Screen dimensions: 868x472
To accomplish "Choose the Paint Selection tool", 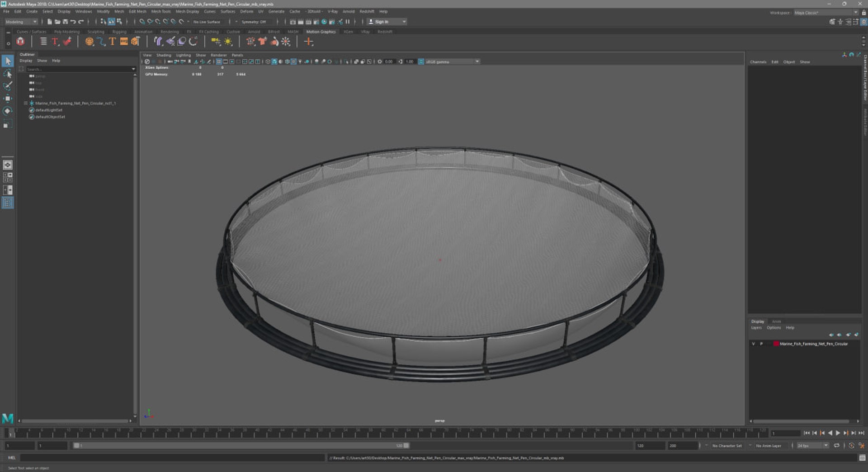I will point(8,86).
